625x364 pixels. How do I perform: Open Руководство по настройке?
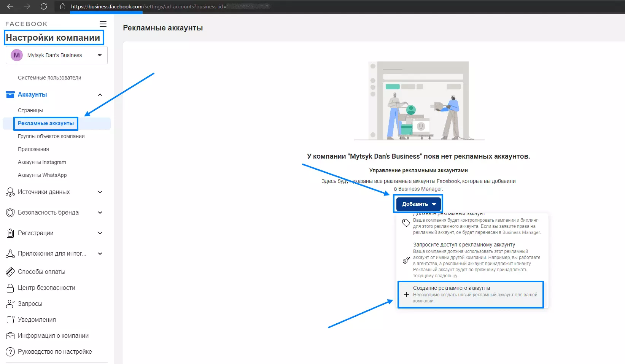coord(55,352)
